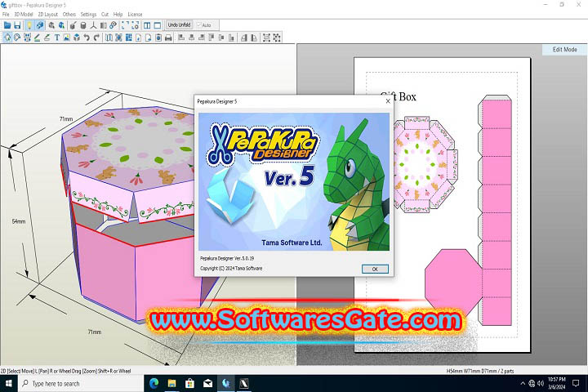Open the Settings menu
The height and width of the screenshot is (392, 588).
88,14
